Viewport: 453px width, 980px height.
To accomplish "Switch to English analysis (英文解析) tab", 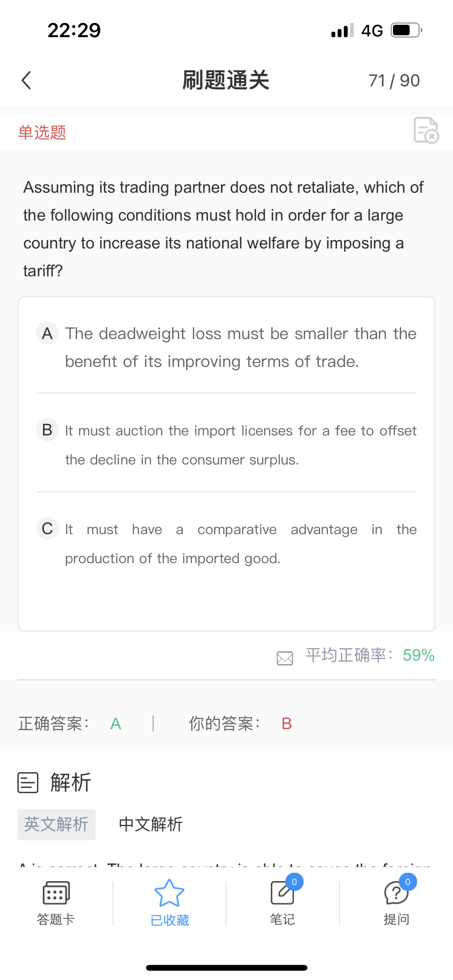I will [57, 824].
